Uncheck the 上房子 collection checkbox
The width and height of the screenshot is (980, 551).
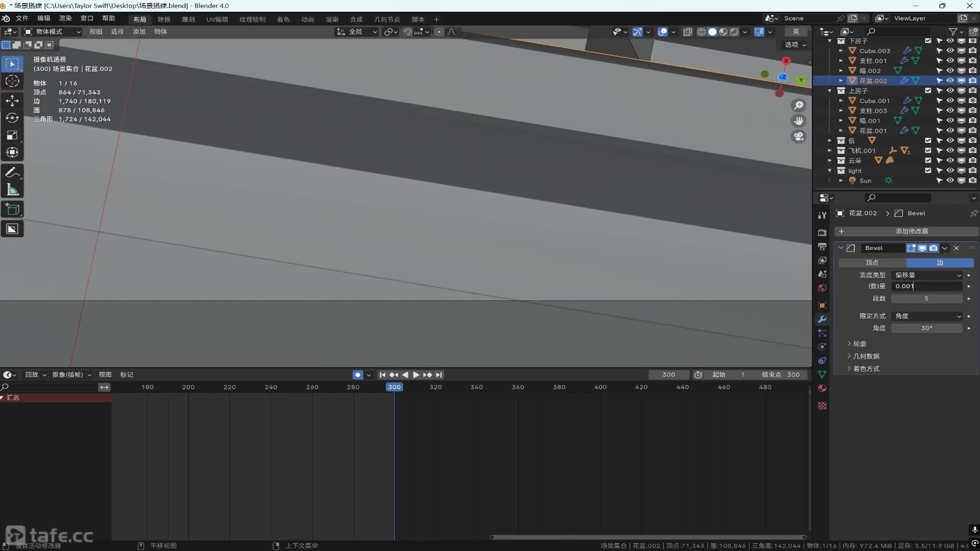(x=928, y=91)
